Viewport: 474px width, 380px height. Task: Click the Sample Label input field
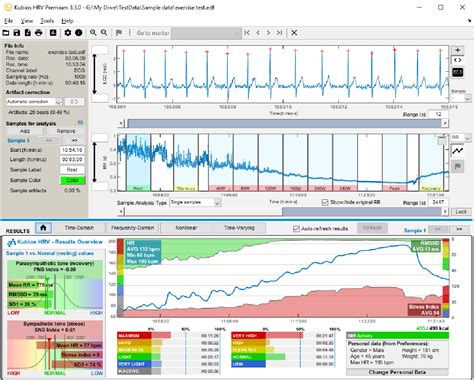click(72, 170)
